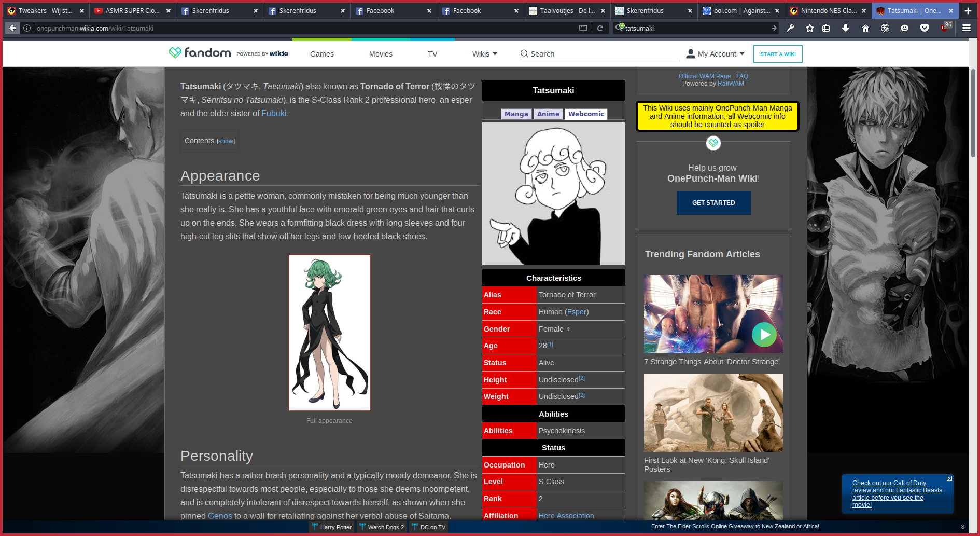980x536 pixels.
Task: Follow the Fubuki link
Action: coord(274,114)
